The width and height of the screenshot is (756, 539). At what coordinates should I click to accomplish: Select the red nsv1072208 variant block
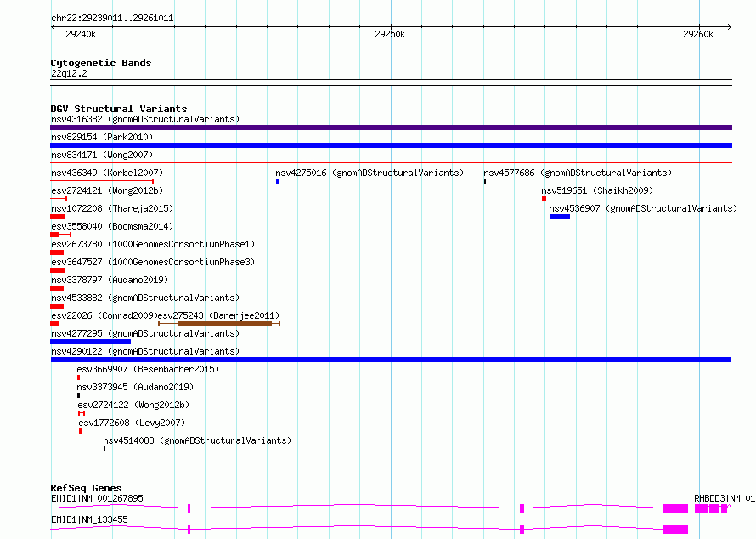pyautogui.click(x=58, y=217)
